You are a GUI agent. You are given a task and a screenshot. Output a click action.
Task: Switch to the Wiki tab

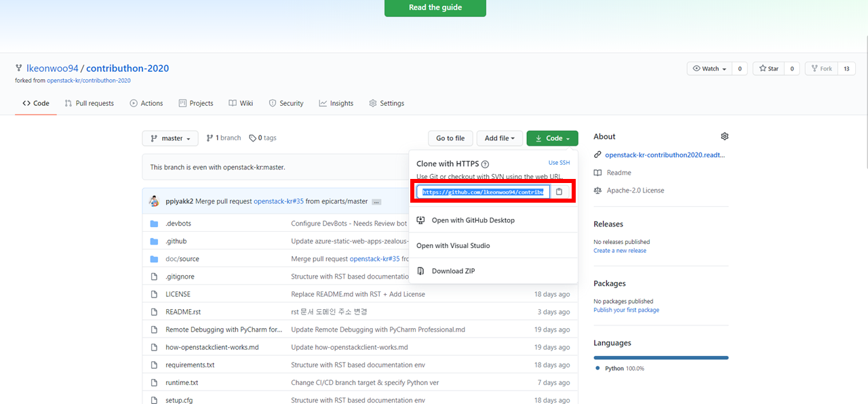241,103
